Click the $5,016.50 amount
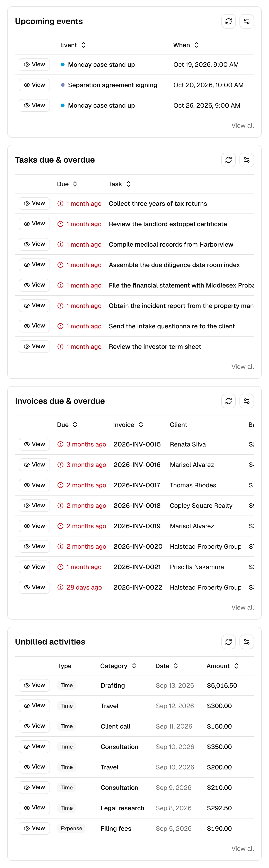The height and width of the screenshot is (868, 269). click(222, 686)
